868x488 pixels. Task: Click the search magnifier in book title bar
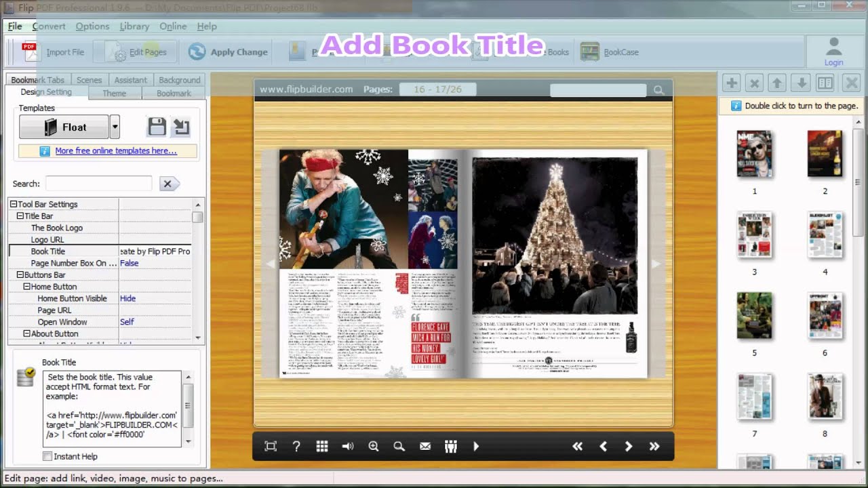658,89
